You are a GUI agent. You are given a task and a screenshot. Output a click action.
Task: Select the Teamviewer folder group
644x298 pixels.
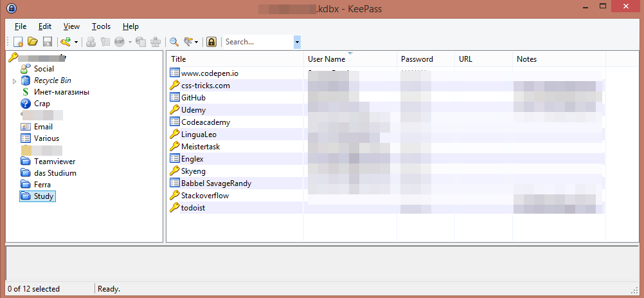(53, 162)
